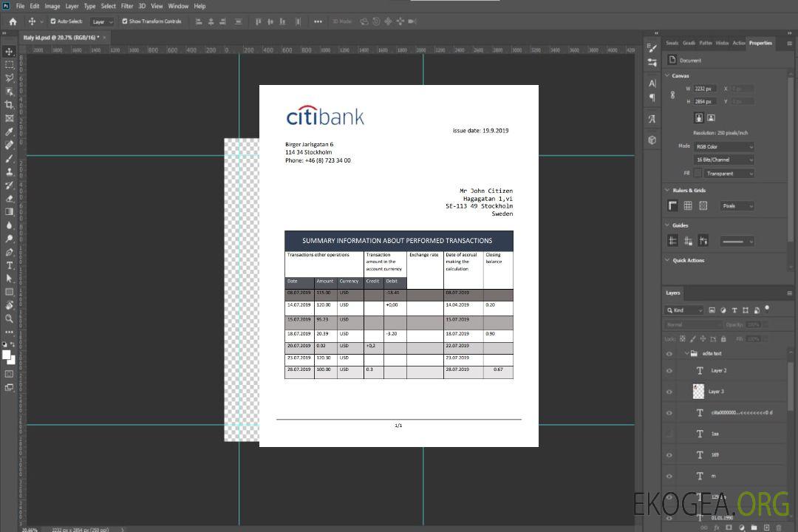This screenshot has width=798, height=532.
Task: Toggle the Auto-Select checkbox
Action: 53,21
